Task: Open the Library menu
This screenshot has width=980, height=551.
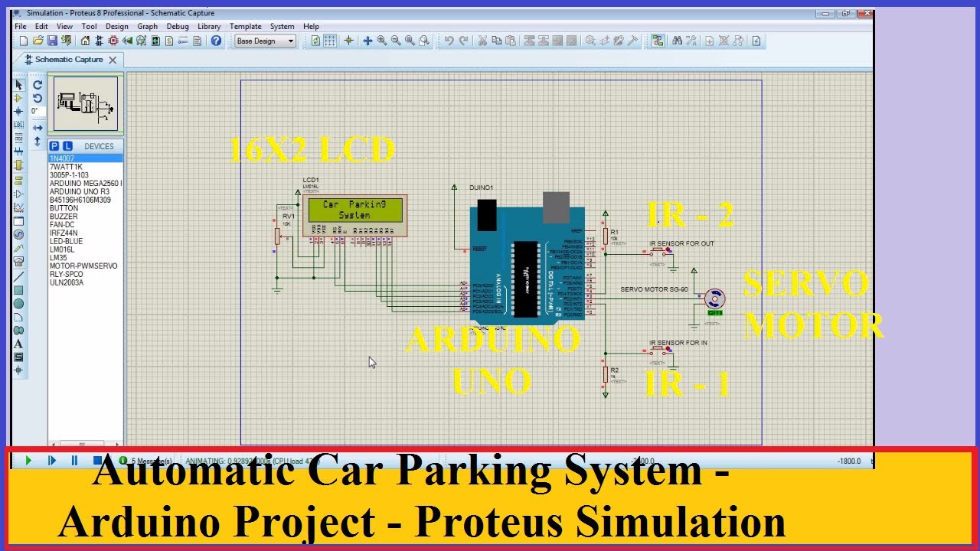Action: pos(209,26)
